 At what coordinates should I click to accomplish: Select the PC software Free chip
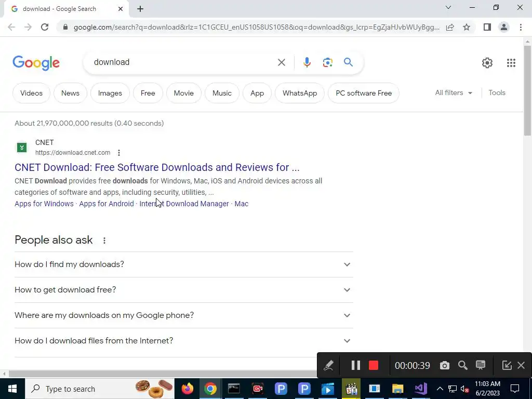(x=364, y=93)
